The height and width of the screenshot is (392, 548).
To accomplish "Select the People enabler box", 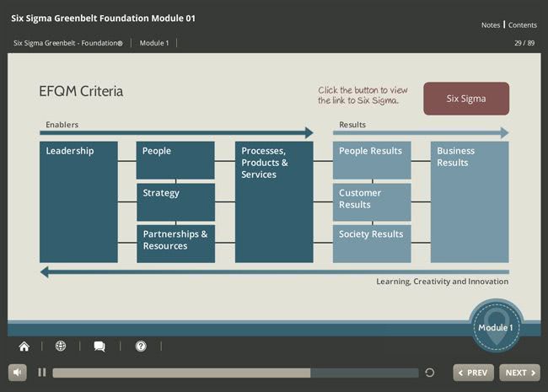I will (175, 160).
